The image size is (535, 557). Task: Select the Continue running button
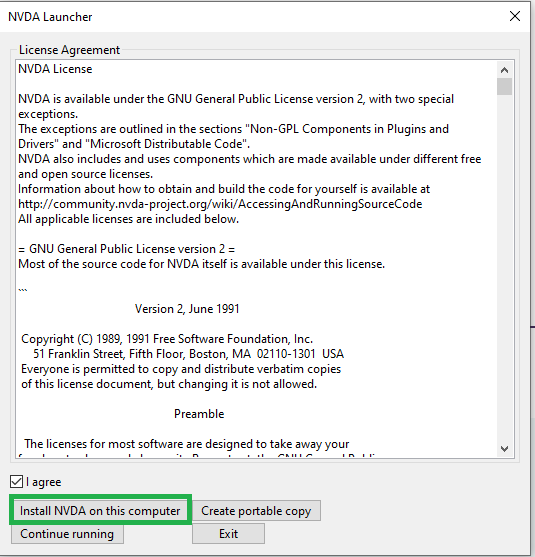[67, 534]
